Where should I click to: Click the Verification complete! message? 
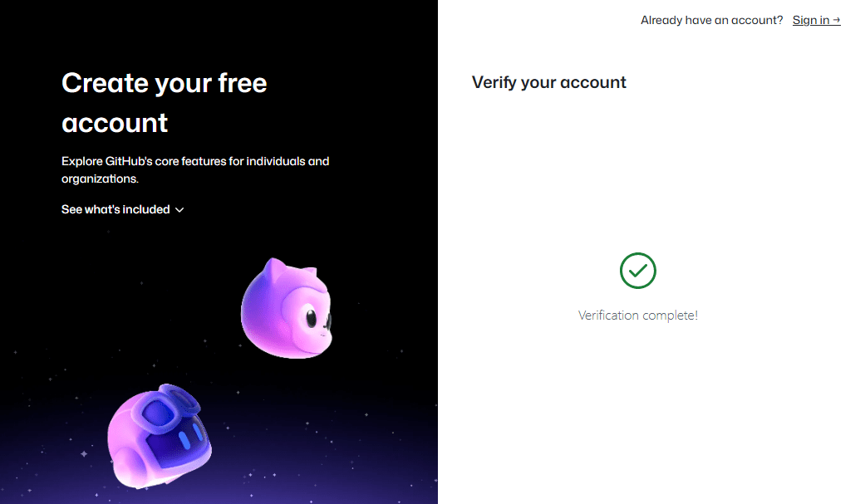coord(637,316)
